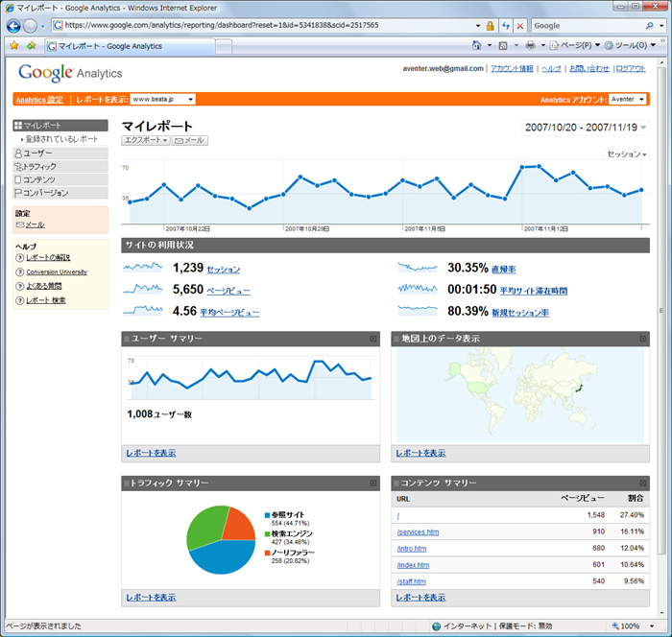Screen dimensions: 672x637
Task: Click the Home icon in IE toolbar
Action: point(476,45)
